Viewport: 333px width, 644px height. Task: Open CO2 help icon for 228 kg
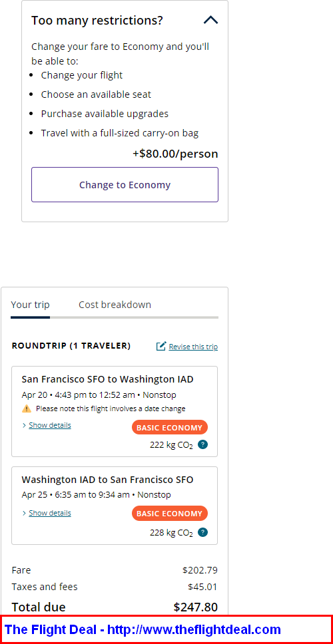pos(202,532)
